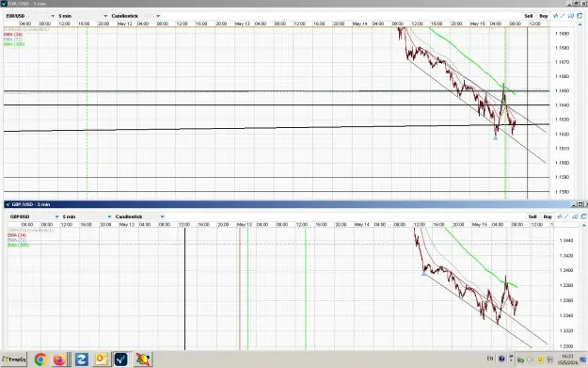Click detach window icon in GBP/USD chart
The height and width of the screenshot is (368, 588).
(x=584, y=216)
